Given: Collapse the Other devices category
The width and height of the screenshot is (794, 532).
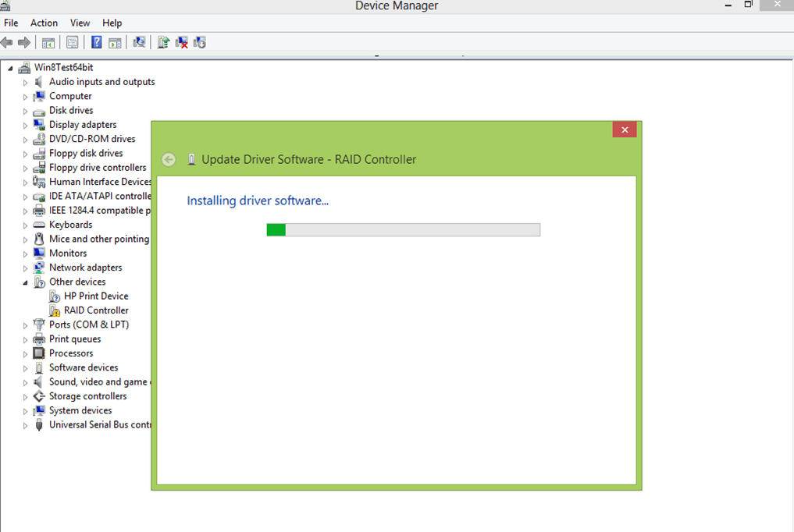Looking at the screenshot, I should (25, 282).
